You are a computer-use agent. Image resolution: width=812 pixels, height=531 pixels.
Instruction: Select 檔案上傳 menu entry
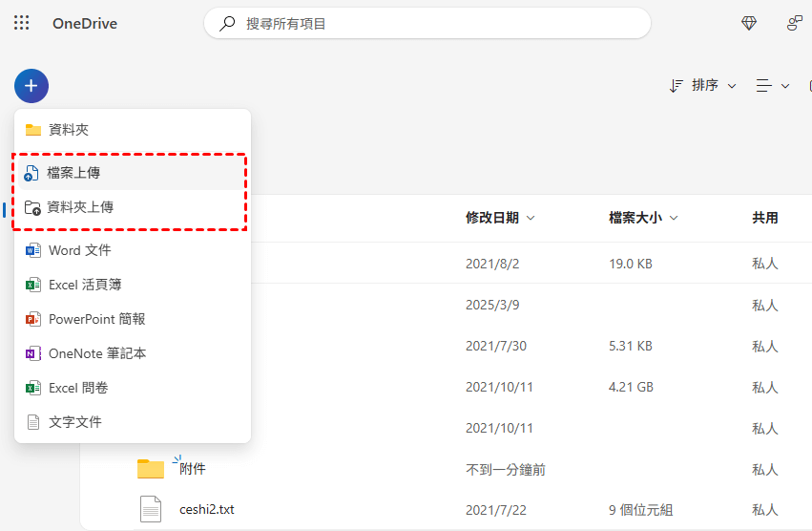pyautogui.click(x=133, y=173)
